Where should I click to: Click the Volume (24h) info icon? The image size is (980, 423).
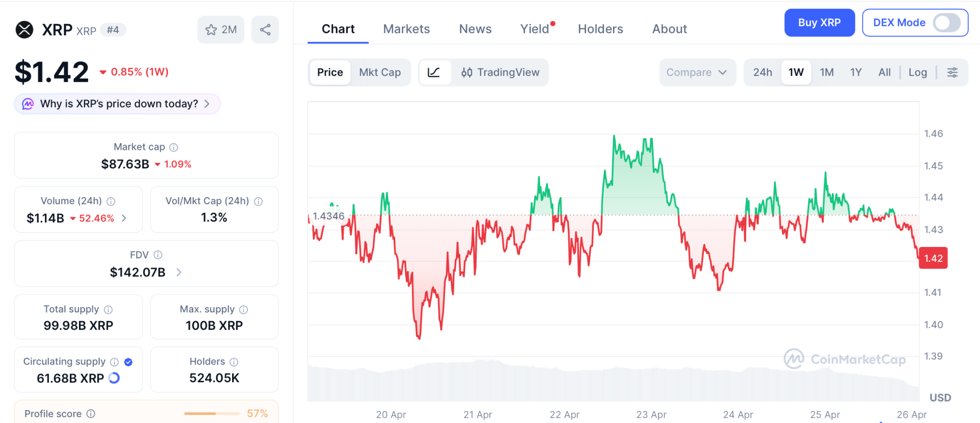[111, 201]
